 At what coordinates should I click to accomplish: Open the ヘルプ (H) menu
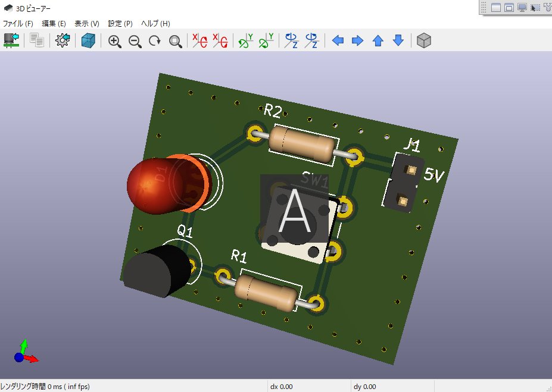155,24
